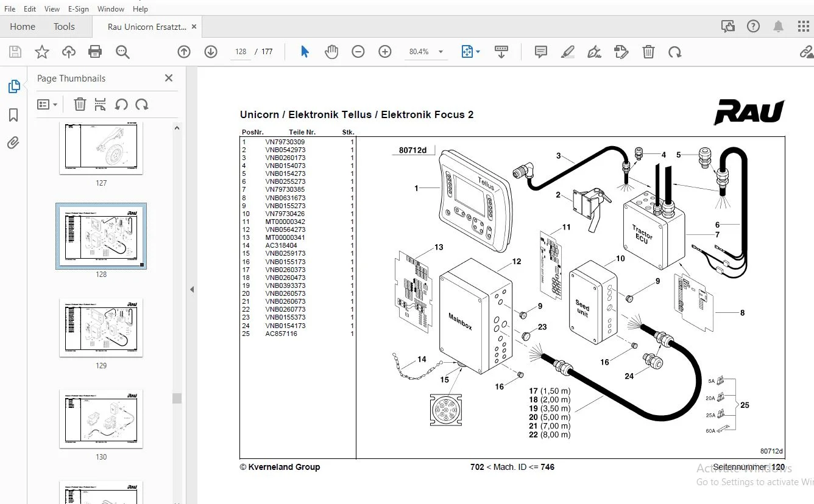The image size is (814, 504).
Task: Open the Sign document pen tool
Action: point(594,52)
